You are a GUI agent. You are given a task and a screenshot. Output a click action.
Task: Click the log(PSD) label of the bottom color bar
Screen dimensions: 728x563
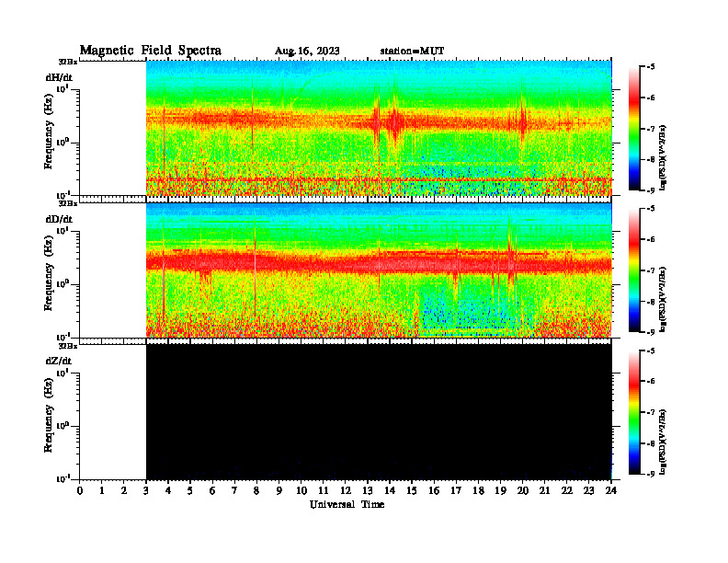(663, 442)
